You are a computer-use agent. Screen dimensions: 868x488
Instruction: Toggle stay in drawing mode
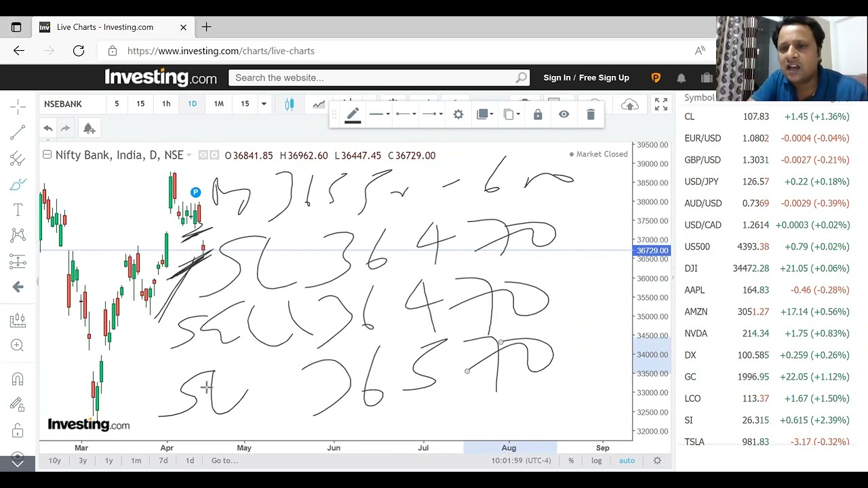coord(18,405)
